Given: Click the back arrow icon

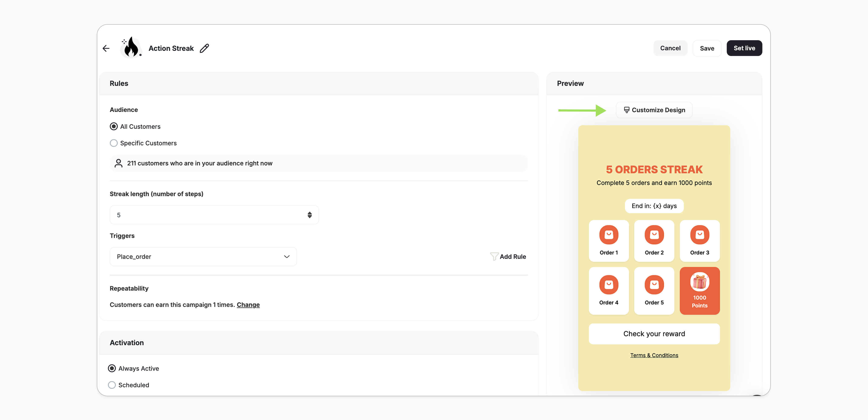Looking at the screenshot, I should pyautogui.click(x=106, y=48).
